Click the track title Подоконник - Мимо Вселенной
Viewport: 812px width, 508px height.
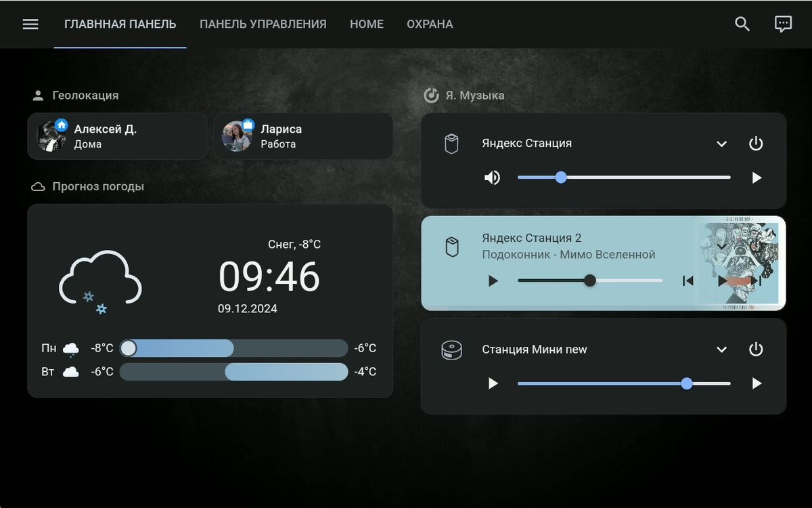click(568, 255)
